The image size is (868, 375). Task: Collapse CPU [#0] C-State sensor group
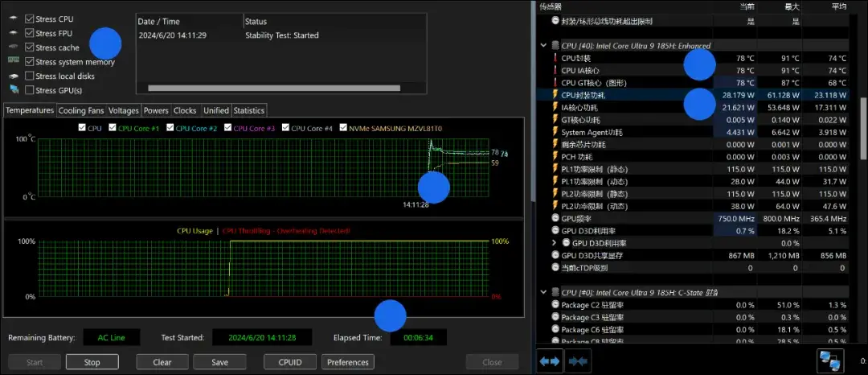point(543,292)
